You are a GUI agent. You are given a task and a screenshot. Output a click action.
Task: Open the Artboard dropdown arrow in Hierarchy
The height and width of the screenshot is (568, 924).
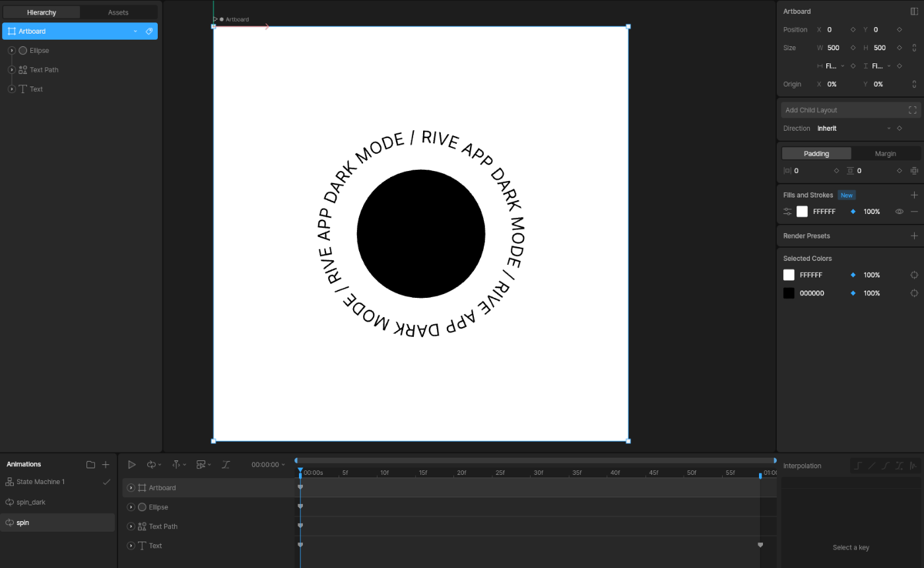135,31
